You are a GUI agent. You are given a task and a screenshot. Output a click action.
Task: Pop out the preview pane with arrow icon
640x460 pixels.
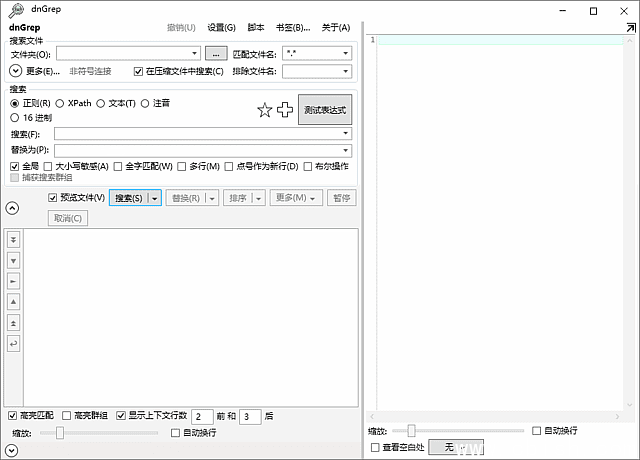coord(631,28)
